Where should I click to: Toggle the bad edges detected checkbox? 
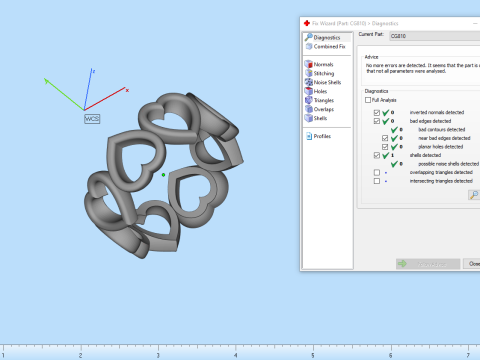[377, 121]
